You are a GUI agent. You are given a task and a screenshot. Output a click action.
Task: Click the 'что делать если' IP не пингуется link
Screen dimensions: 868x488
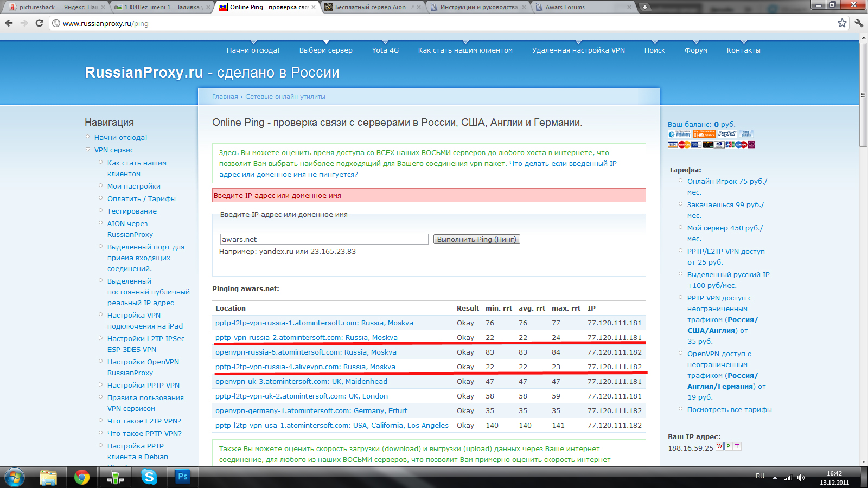tap(418, 169)
